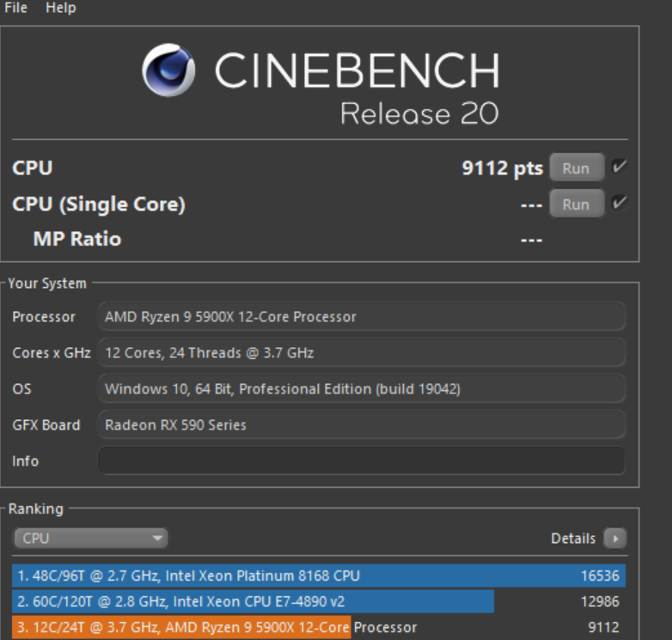
Task: Select the Processor name field
Action: tap(362, 317)
